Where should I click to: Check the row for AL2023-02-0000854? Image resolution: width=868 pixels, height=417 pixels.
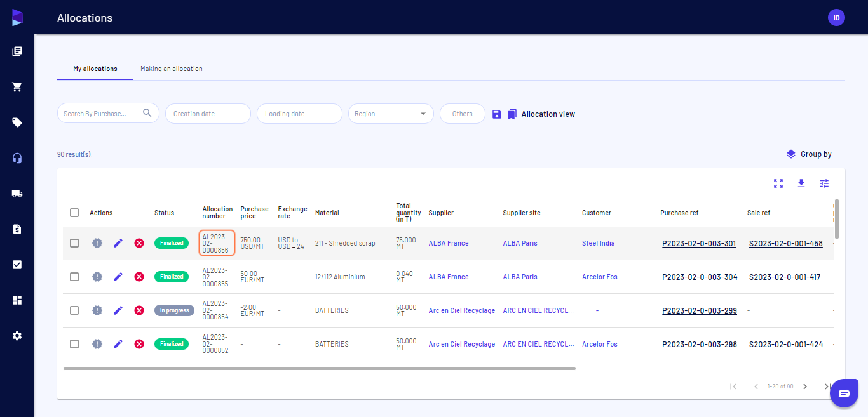[x=74, y=310]
